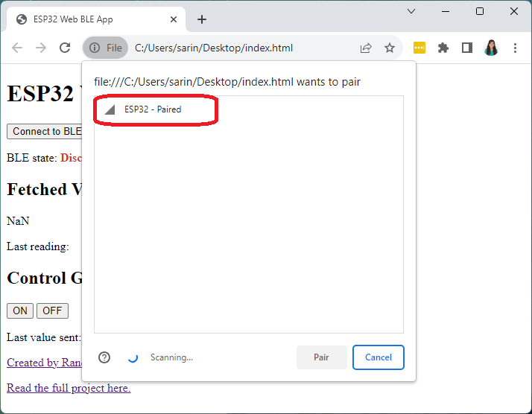
Task: Open Chrome's three-dot menu
Action: tap(515, 48)
